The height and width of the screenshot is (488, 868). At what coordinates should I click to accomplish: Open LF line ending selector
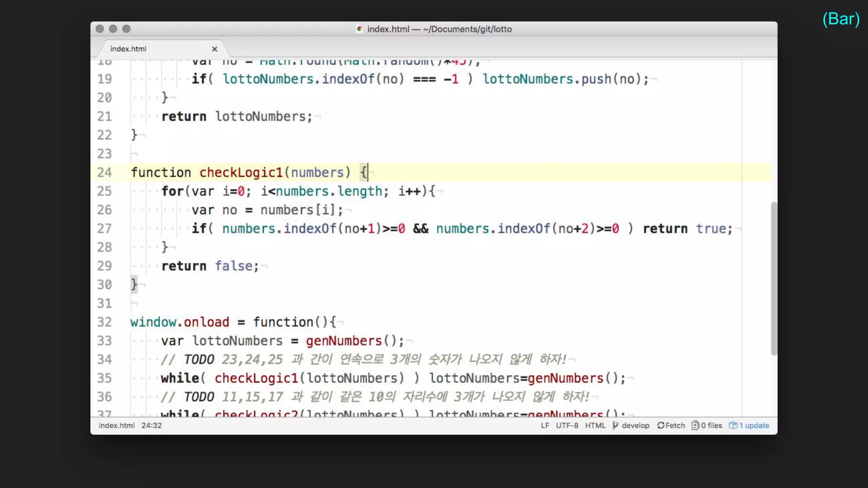pos(545,425)
